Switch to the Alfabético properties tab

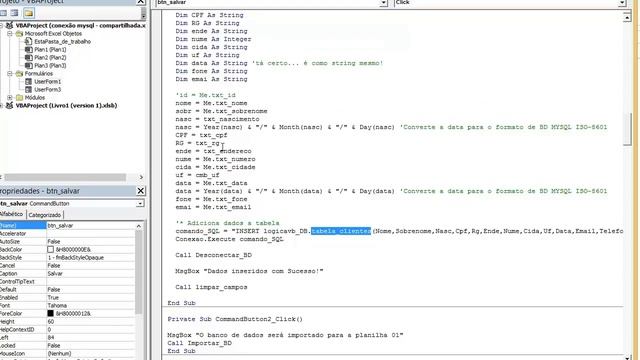pos(12,214)
